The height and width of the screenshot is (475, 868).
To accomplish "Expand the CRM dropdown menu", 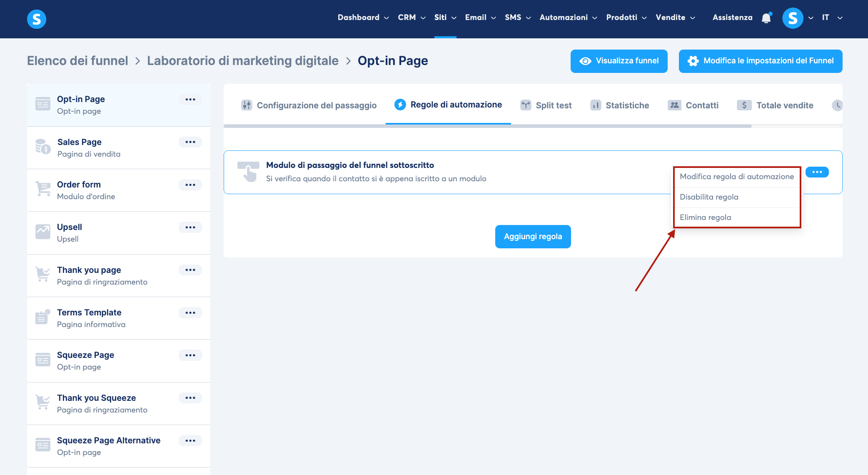I will [x=412, y=17].
